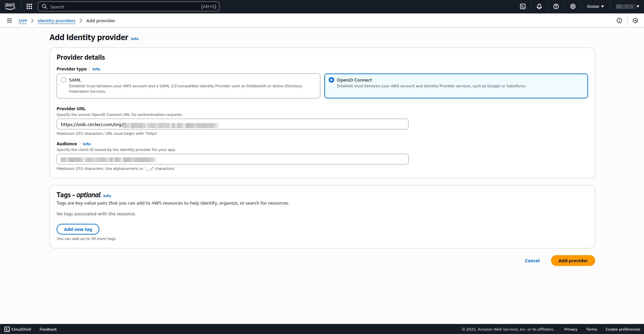Click the AWS home logo
Screen dimensions: 644x334
pyautogui.click(x=10, y=6)
